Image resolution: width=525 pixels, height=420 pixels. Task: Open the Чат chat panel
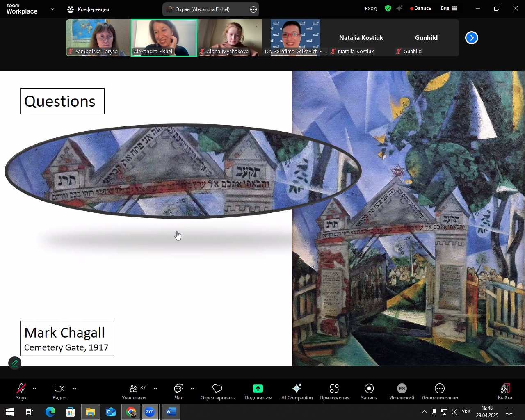178,392
